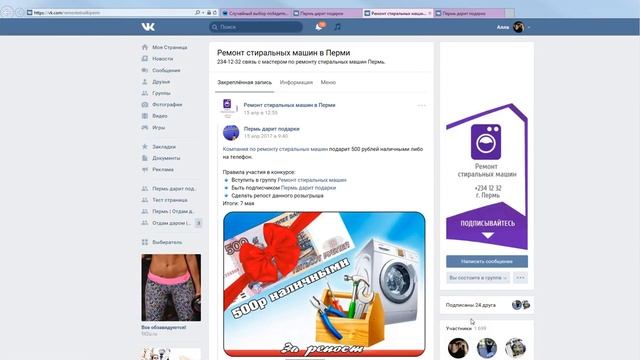The image size is (640, 360).
Task: Click the people icon beside Группы
Action: (x=144, y=93)
